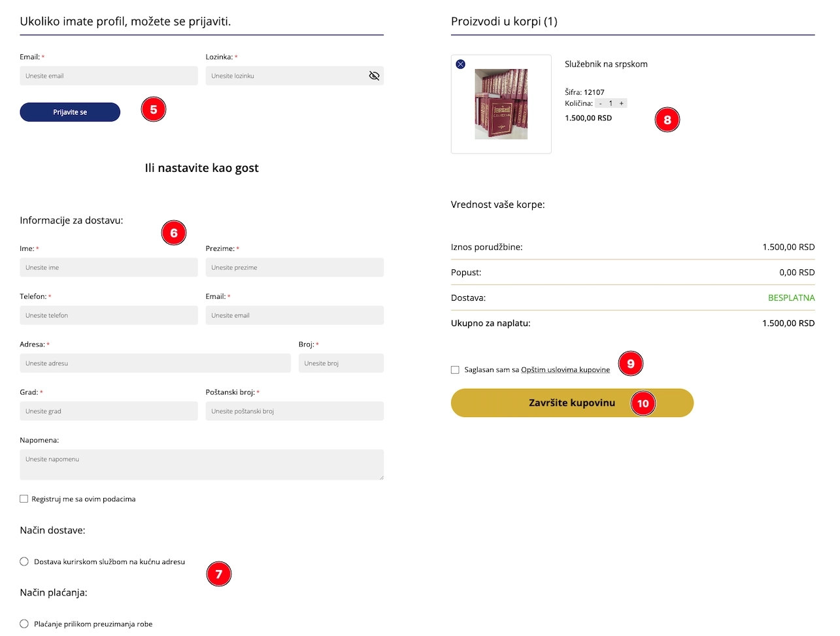Focus the Prezime input field

[294, 267]
